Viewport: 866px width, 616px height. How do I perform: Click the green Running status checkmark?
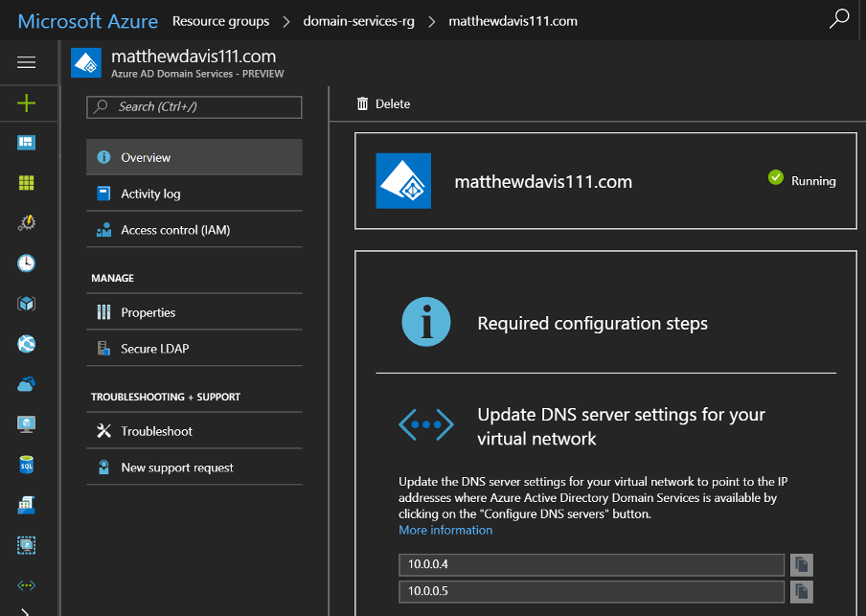pos(775,177)
